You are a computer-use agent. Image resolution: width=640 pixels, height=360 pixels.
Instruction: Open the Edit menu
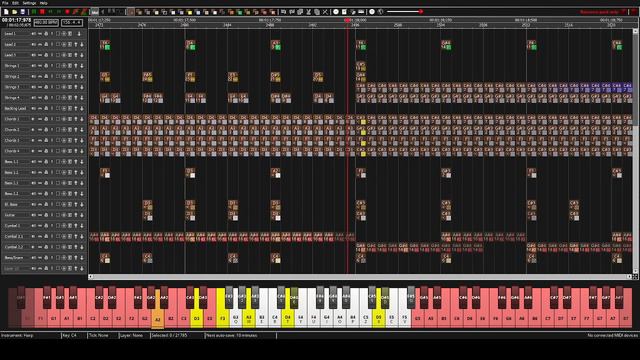(x=15, y=3)
